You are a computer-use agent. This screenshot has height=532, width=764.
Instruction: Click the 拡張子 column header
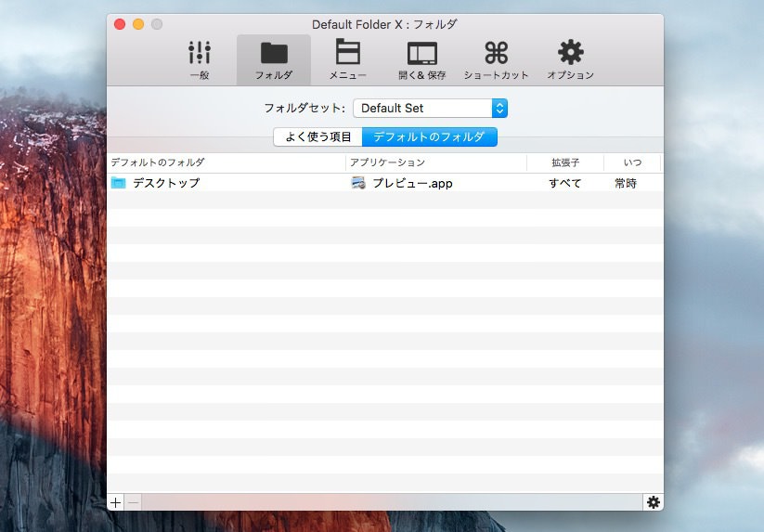[564, 162]
